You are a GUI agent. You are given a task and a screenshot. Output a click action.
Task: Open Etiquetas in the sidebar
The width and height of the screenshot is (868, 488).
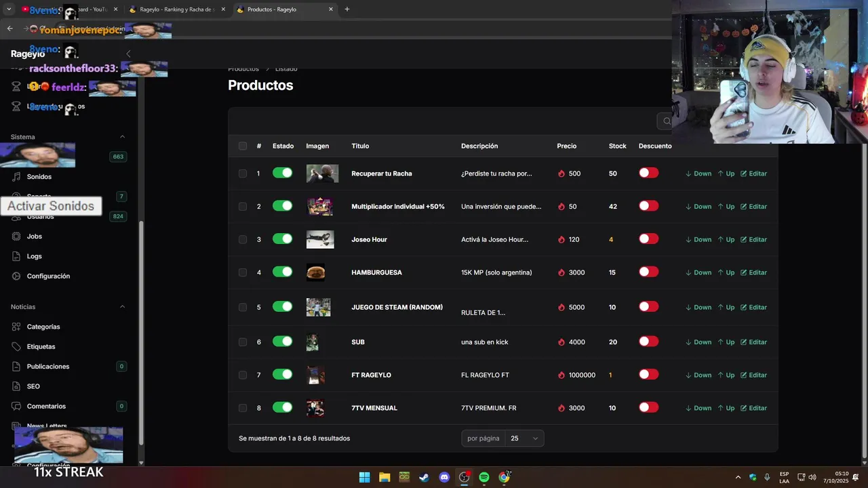pyautogui.click(x=41, y=346)
